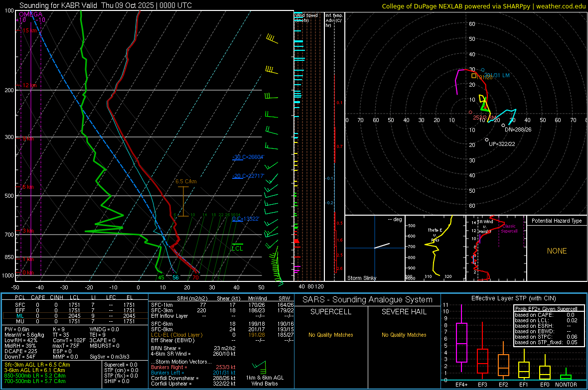
Task: Click the 'LCL-EL (Cloud Layer)' row label
Action: [176, 335]
